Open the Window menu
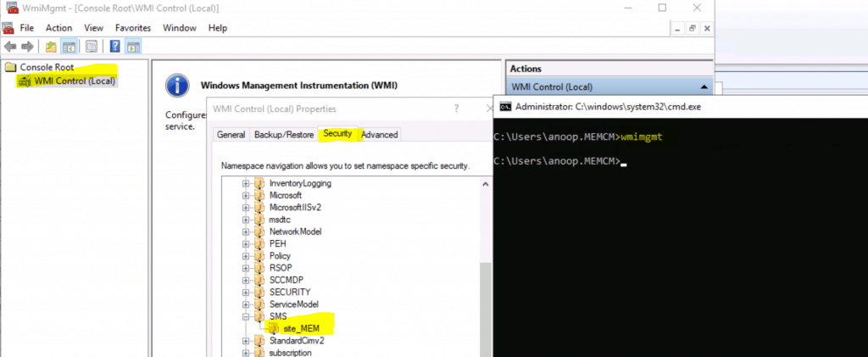The width and height of the screenshot is (868, 357). tap(180, 28)
